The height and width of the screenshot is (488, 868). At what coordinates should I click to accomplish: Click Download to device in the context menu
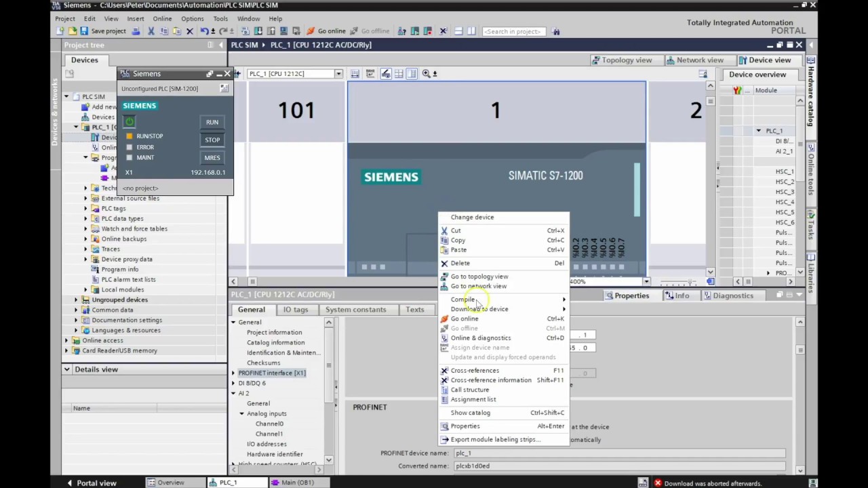(x=503, y=309)
